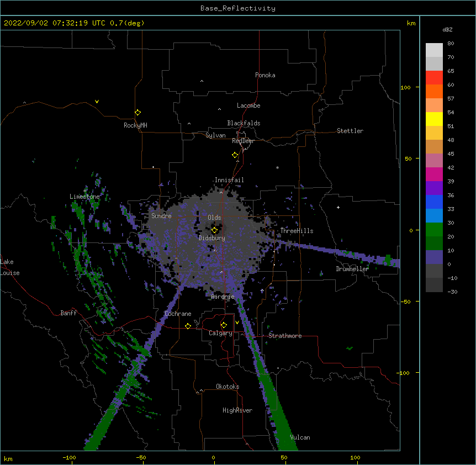Click the -100 tick on horizontal km axis
476x465 pixels.
pos(69,457)
